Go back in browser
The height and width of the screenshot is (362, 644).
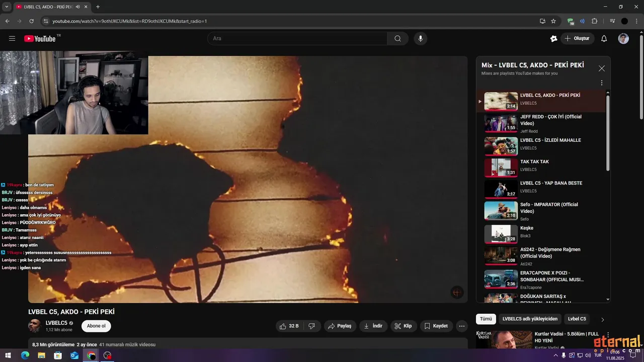coord(7,21)
